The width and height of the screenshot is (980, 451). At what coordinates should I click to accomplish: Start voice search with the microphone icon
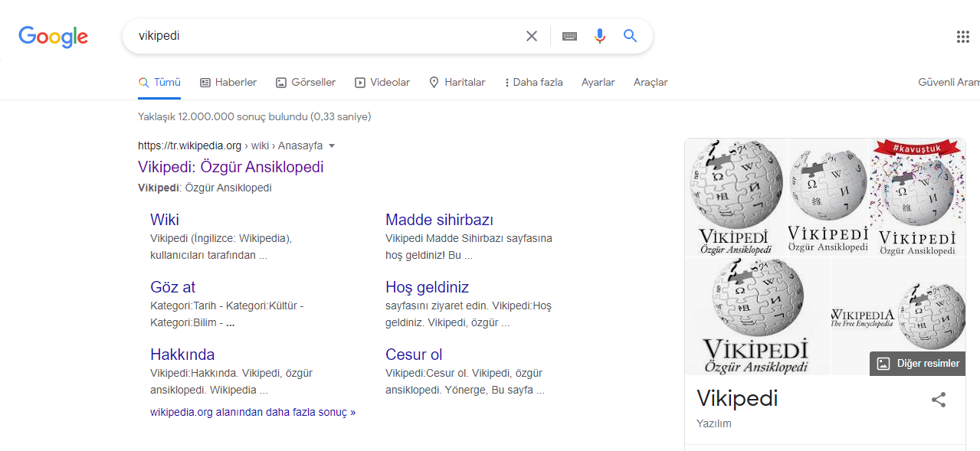pyautogui.click(x=600, y=36)
